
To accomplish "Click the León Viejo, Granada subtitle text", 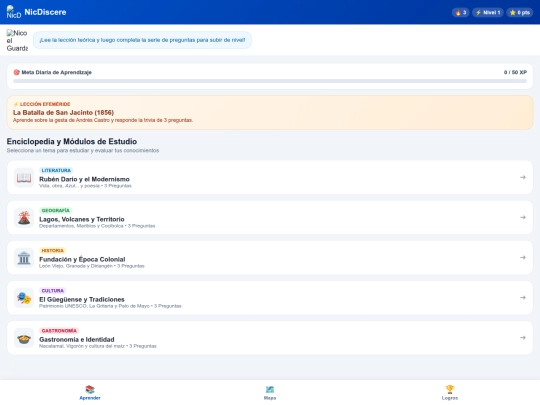I will 92,266.
